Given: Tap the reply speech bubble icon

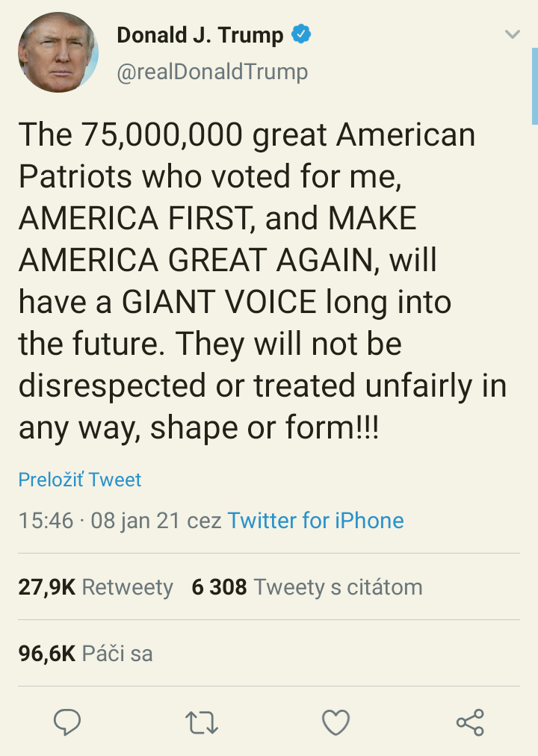Looking at the screenshot, I should pyautogui.click(x=67, y=722).
